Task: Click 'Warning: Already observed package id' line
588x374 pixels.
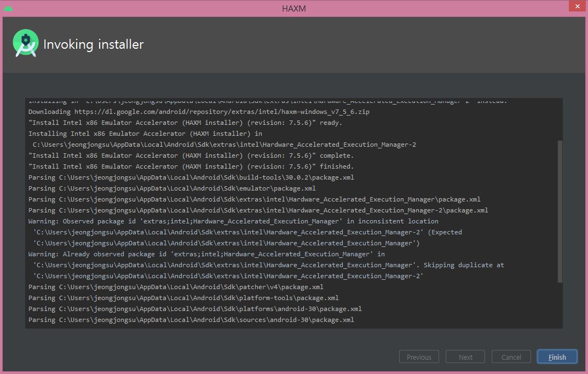Action: (206, 254)
